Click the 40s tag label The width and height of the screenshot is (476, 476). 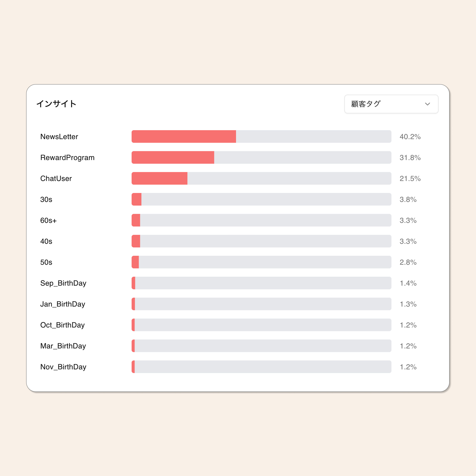[46, 241]
